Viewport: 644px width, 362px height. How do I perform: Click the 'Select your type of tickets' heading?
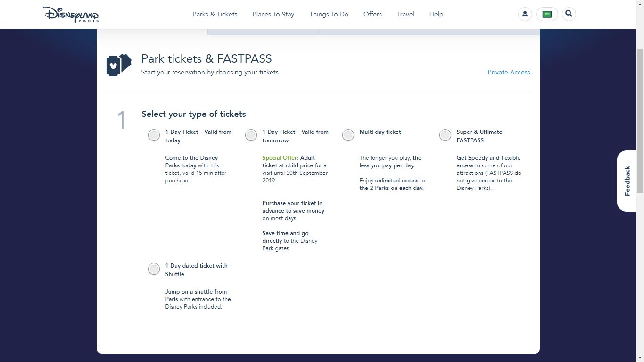pyautogui.click(x=194, y=114)
